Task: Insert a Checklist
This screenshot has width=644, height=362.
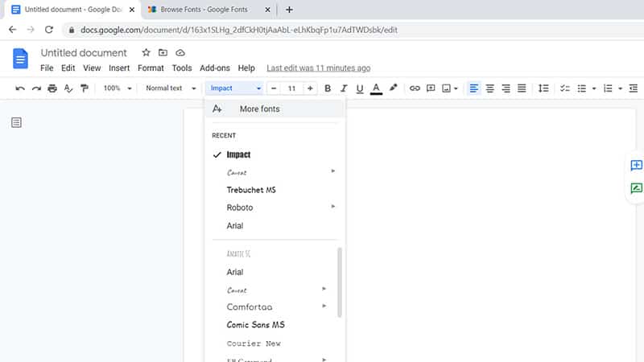Action: (565, 88)
